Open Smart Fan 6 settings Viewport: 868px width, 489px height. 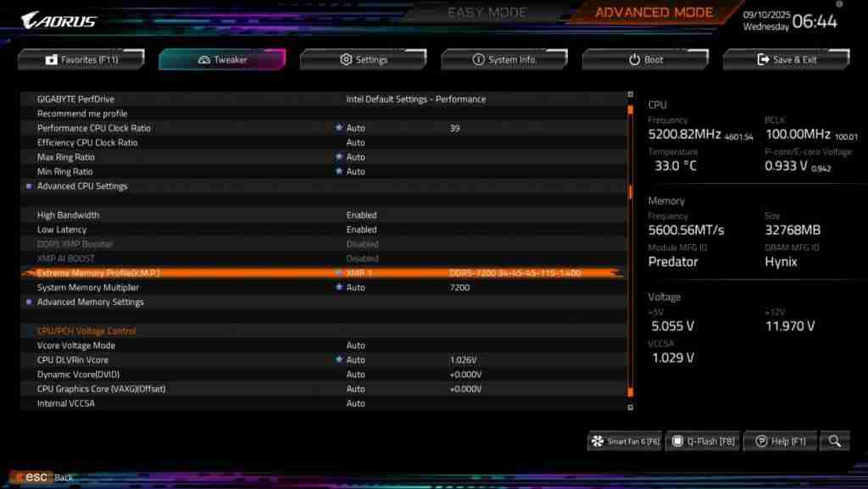[x=625, y=441]
